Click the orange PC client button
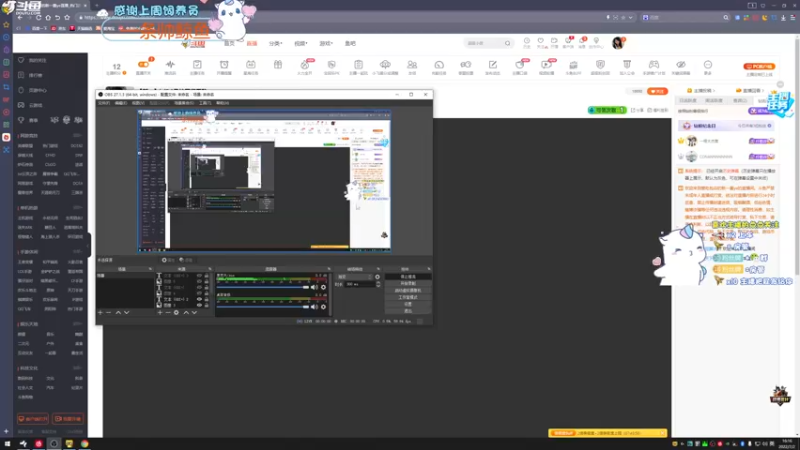Viewport: 800px width, 450px height. [759, 66]
